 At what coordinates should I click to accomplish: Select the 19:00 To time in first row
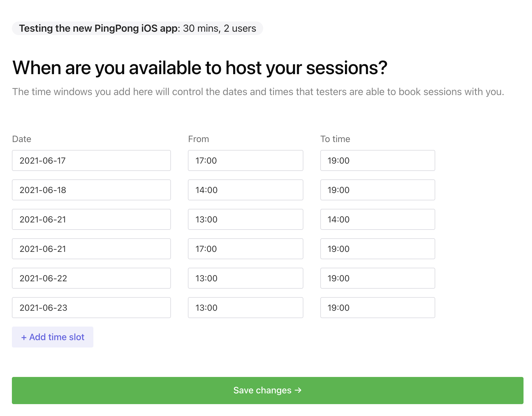click(x=378, y=160)
